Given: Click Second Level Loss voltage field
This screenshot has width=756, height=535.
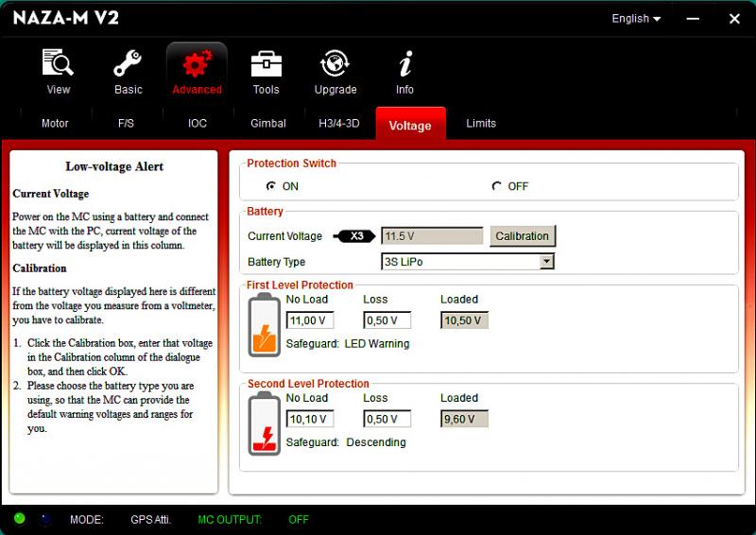Looking at the screenshot, I should (387, 419).
